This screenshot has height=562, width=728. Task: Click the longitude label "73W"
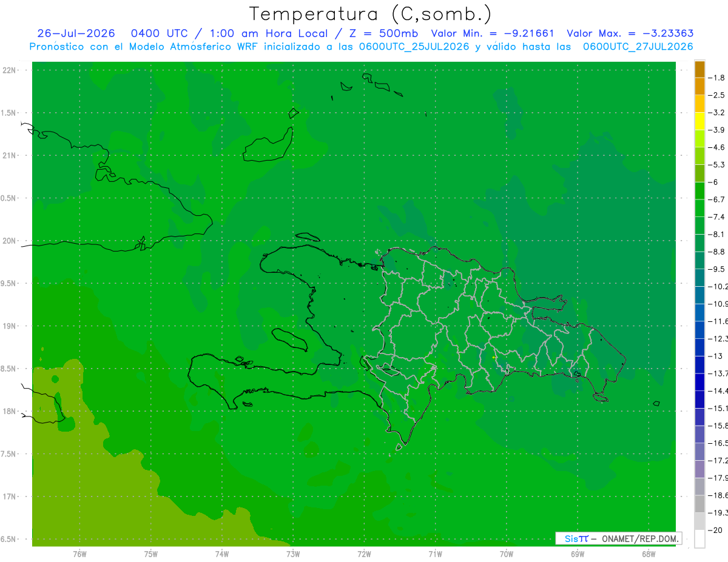click(293, 554)
